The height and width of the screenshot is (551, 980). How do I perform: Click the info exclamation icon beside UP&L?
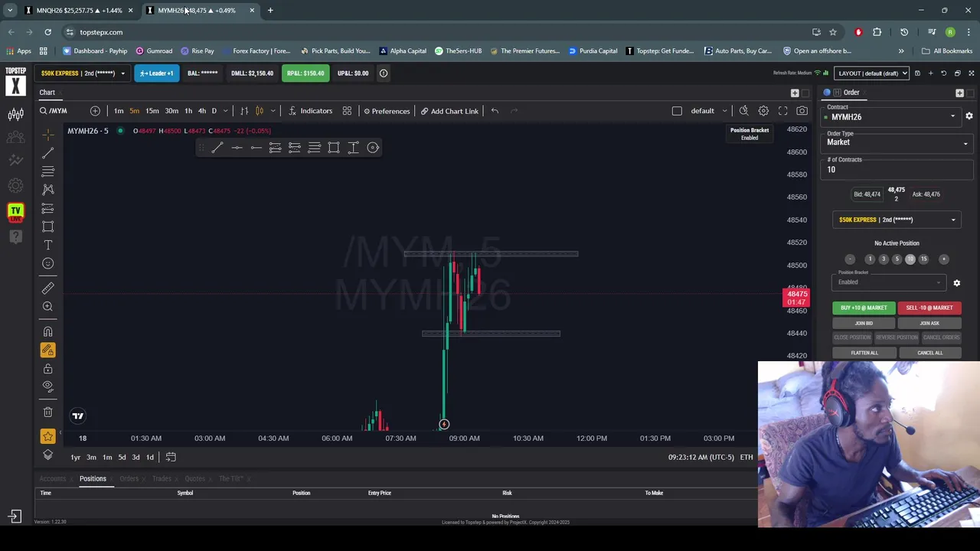[384, 73]
